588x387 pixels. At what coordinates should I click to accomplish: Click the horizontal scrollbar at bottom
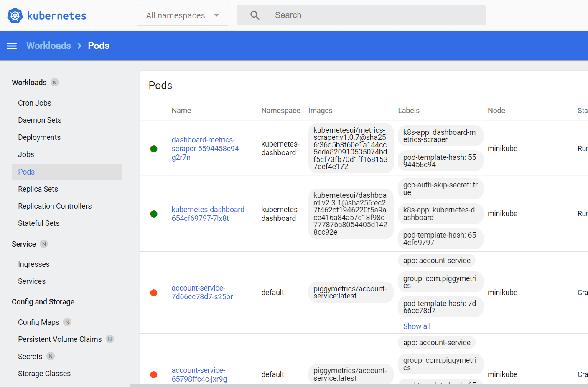[x=359, y=385]
